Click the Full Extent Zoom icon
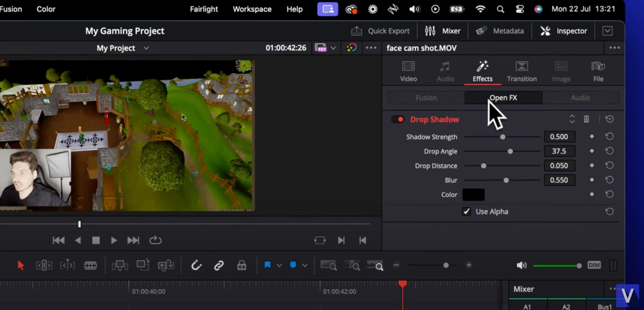The width and height of the screenshot is (644, 310). pyautogui.click(x=329, y=265)
